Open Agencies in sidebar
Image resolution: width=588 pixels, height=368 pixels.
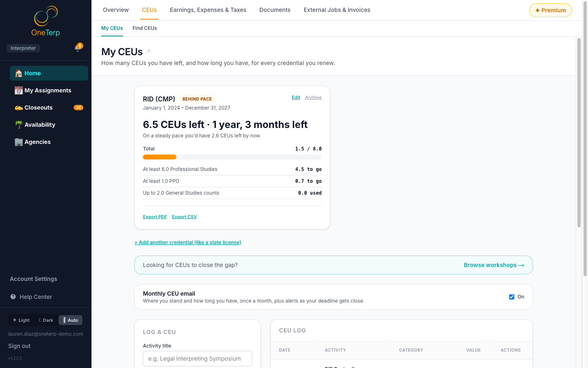click(49, 142)
